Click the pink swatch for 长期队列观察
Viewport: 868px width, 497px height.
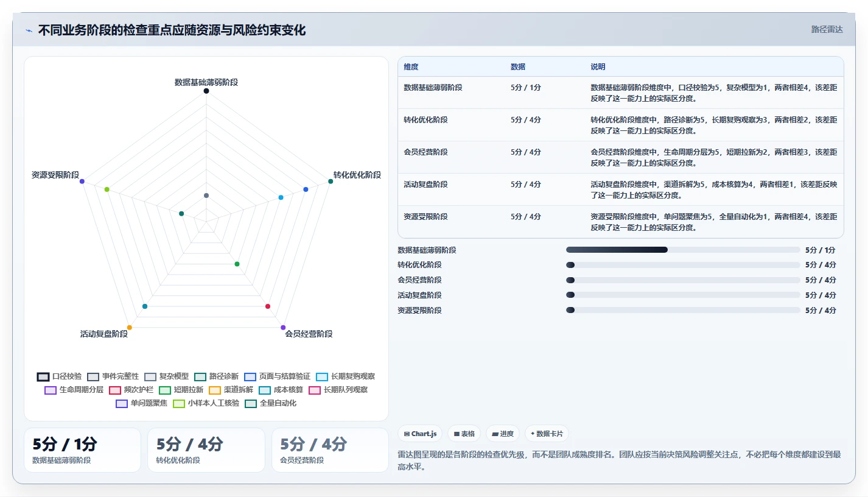pos(314,390)
